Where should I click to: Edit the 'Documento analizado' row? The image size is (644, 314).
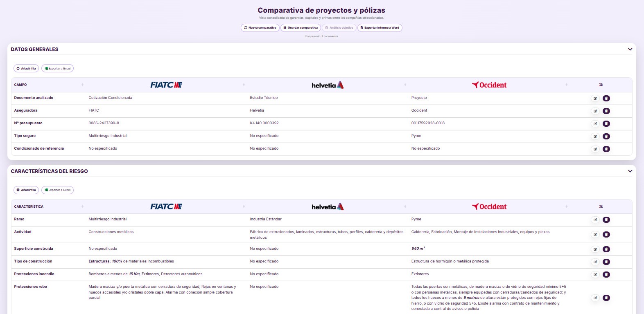(x=595, y=99)
